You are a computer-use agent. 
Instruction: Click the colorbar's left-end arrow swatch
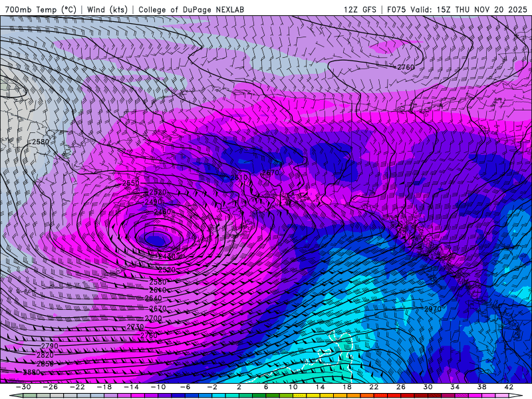point(16,396)
